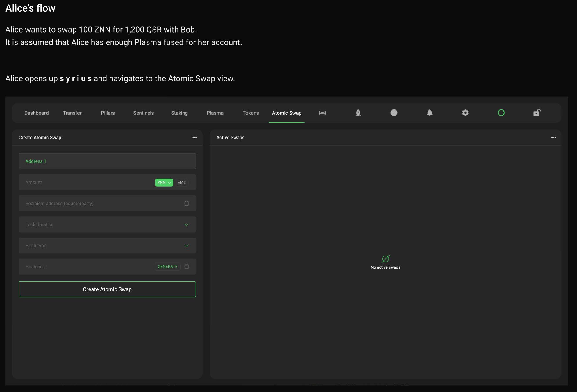
Task: Open the notifications bell icon
Action: point(430,113)
